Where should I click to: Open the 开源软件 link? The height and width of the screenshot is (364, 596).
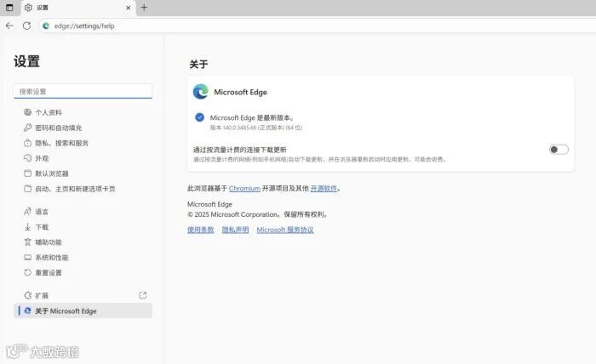tap(324, 188)
